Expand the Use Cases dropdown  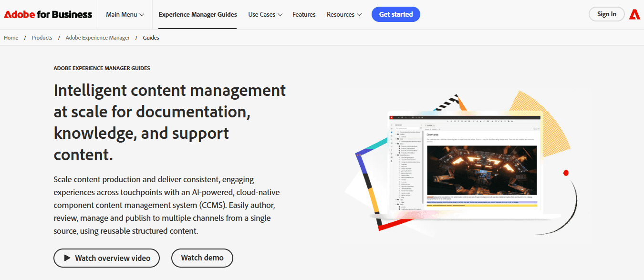click(265, 14)
